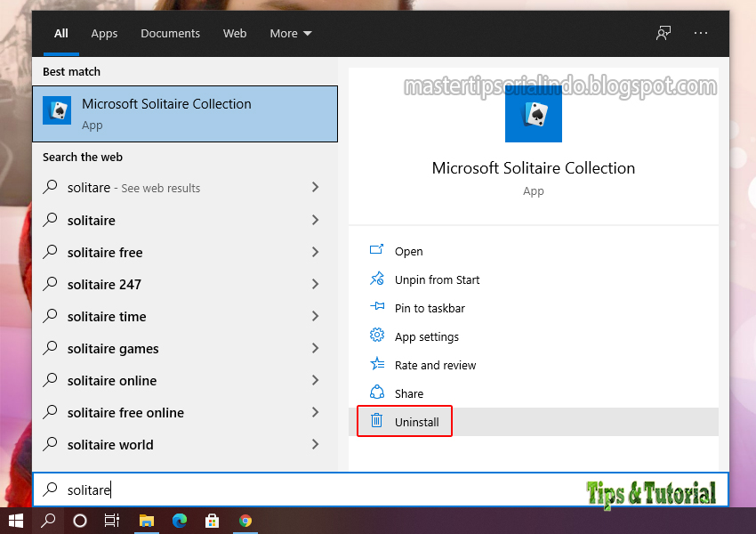
Task: Click the 'solitaire online' suggestion text
Action: coord(112,381)
